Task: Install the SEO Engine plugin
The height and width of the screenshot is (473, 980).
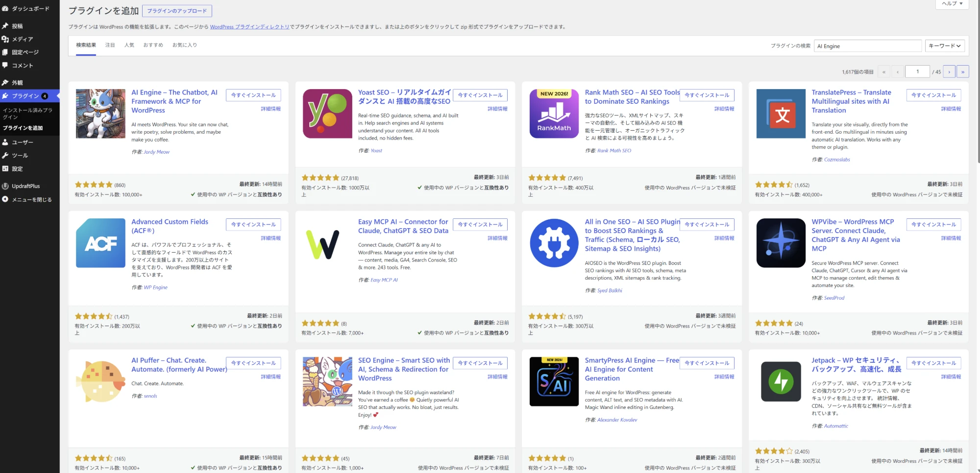Action: pyautogui.click(x=480, y=363)
